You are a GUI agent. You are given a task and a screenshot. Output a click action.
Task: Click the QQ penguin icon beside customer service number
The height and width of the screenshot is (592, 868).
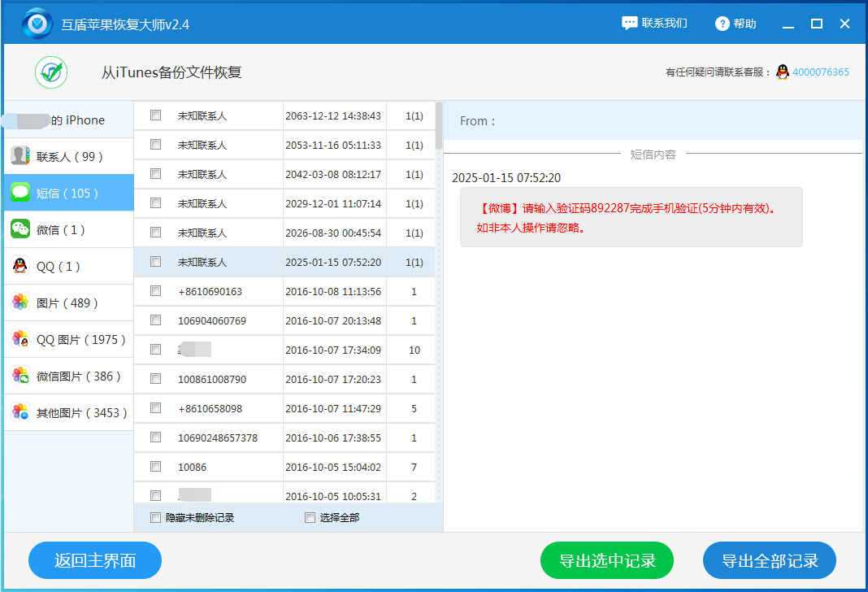click(782, 72)
